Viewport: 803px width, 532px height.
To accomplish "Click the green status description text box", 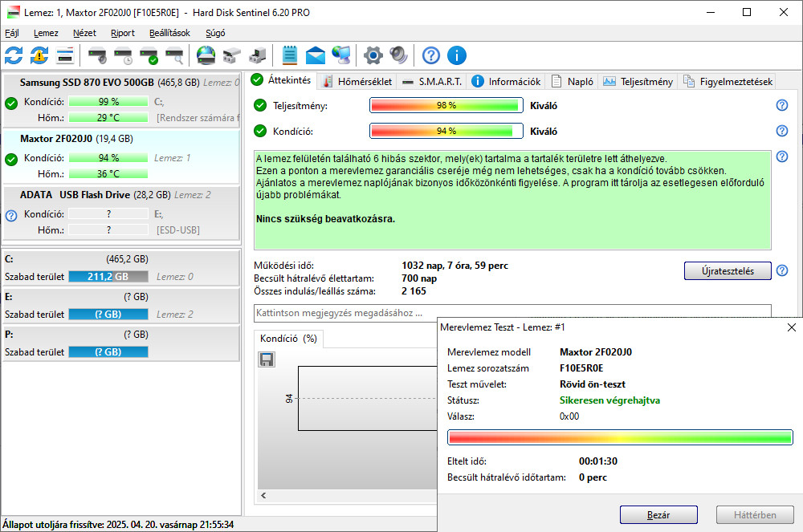I will (x=512, y=200).
